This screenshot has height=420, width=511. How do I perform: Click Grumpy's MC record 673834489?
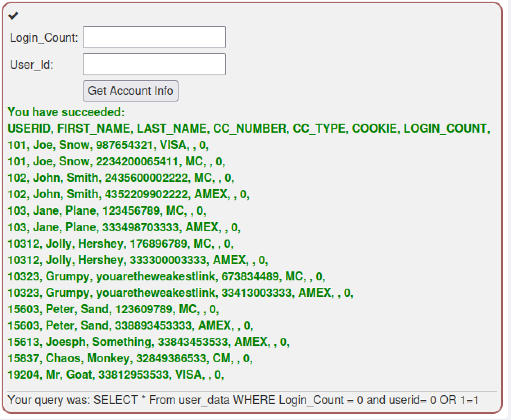point(166,276)
